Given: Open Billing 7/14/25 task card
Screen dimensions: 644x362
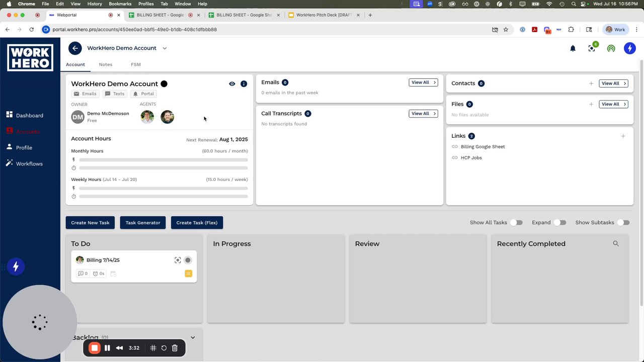Looking at the screenshot, I should (134, 266).
